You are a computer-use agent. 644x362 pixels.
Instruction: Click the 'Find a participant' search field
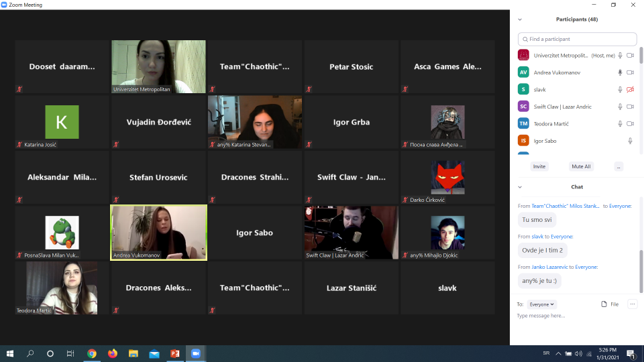coord(578,39)
